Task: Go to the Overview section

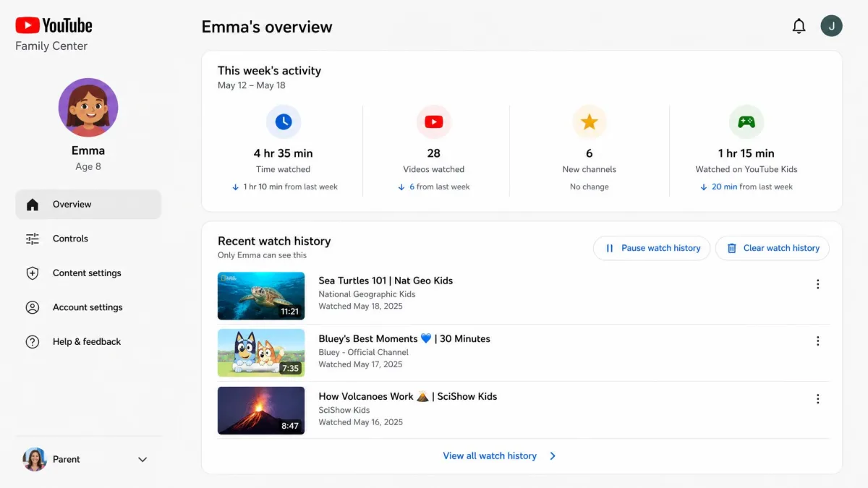Action: pyautogui.click(x=88, y=205)
